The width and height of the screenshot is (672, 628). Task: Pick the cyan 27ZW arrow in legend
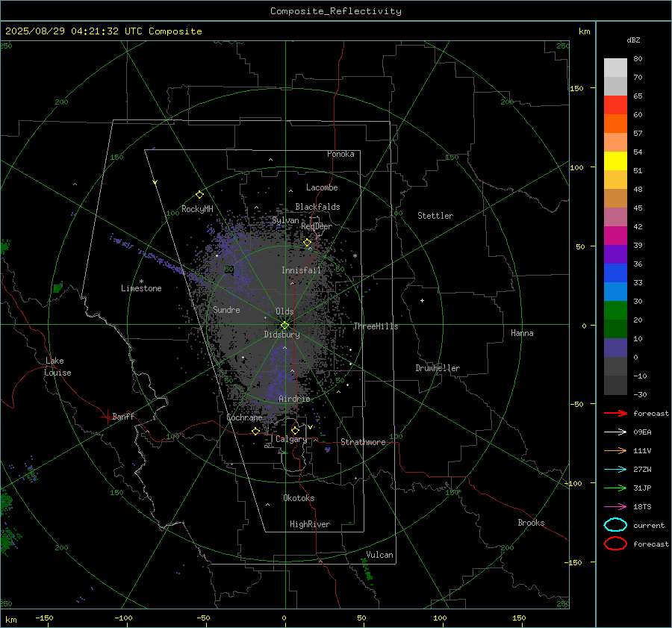pos(615,470)
